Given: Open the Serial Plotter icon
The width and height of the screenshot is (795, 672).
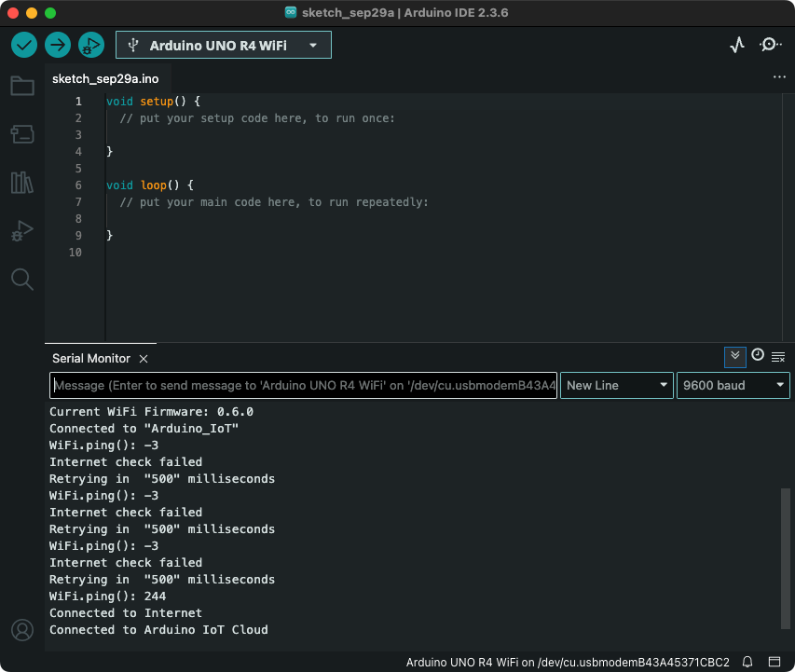Looking at the screenshot, I should 737,45.
